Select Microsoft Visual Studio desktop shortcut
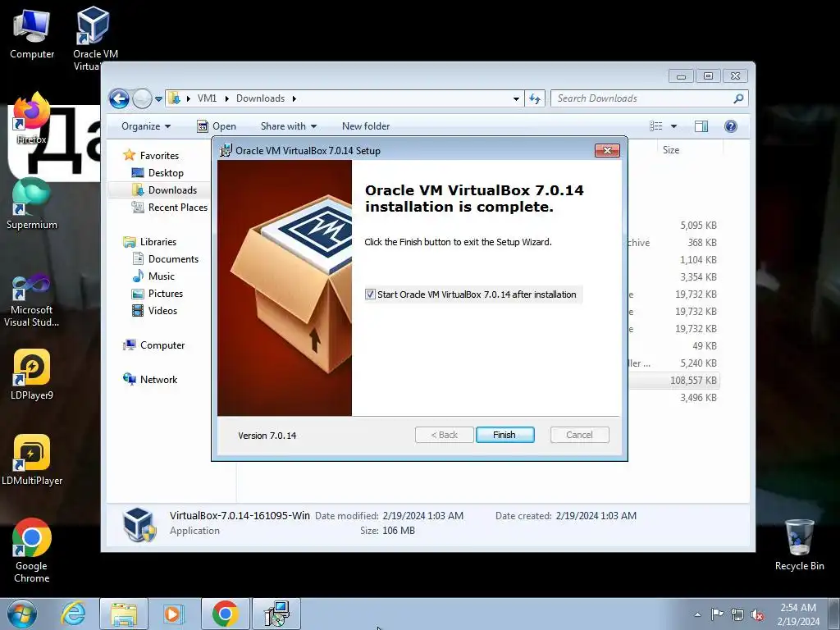Screen dimensions: 840x630 click(32, 300)
